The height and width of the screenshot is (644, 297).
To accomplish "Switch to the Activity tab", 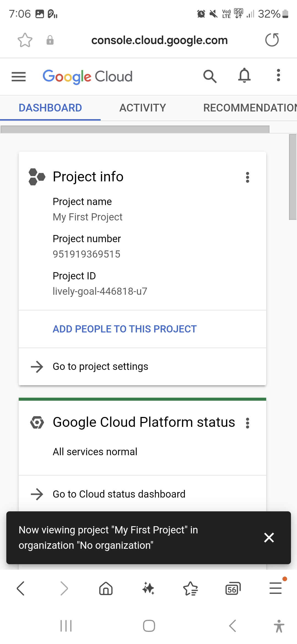I will 142,108.
